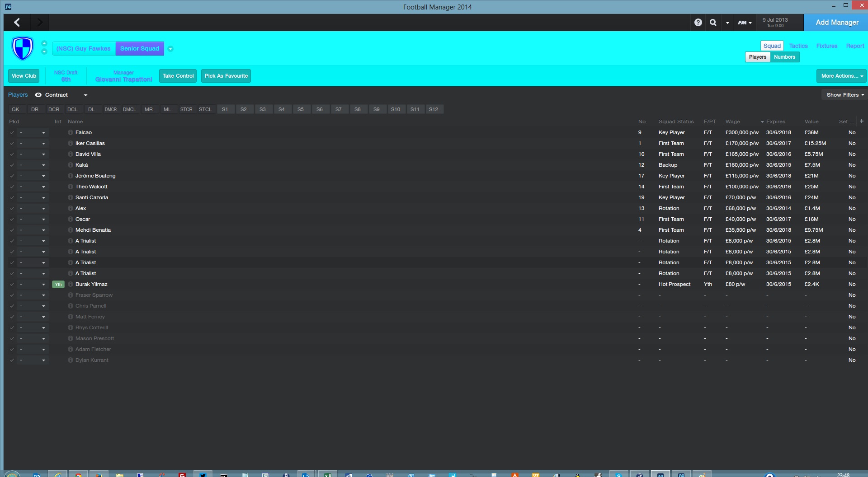Open info icon for Dylan Kurrant
This screenshot has height=477, width=868.
(x=71, y=360)
